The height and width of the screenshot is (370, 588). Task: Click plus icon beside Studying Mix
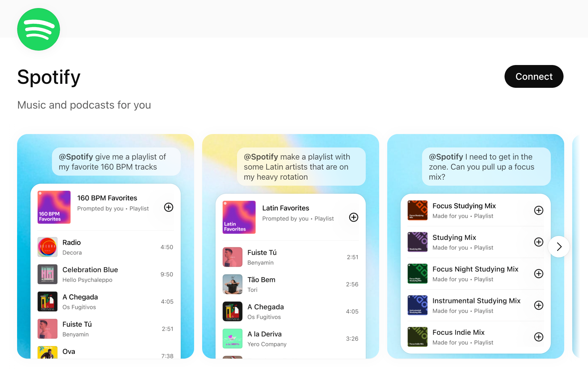[x=538, y=242]
